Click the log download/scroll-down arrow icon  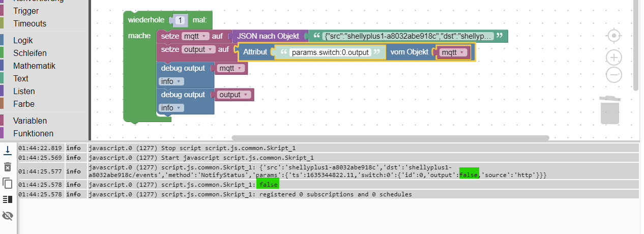8,150
